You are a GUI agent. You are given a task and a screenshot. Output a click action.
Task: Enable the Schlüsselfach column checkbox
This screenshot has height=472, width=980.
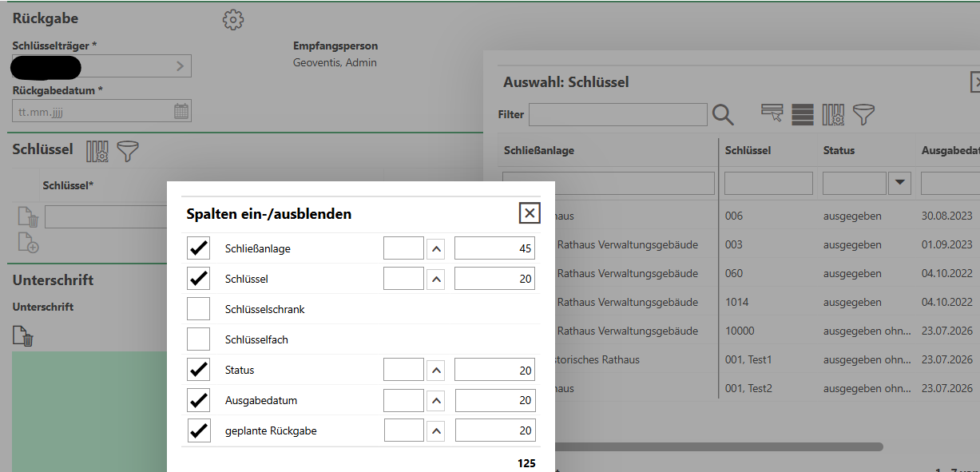click(198, 339)
